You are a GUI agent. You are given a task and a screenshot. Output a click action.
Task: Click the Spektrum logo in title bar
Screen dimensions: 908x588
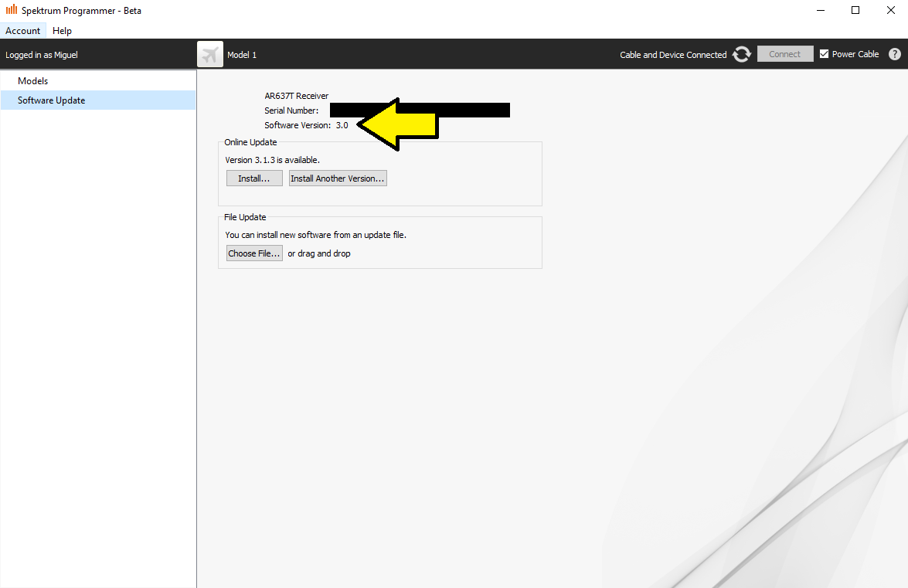pyautogui.click(x=12, y=10)
